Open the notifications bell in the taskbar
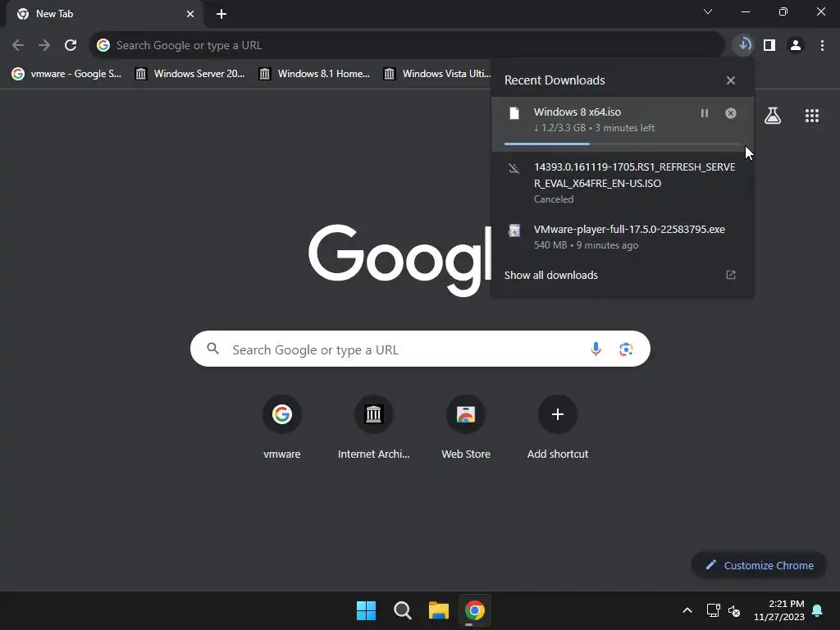Viewport: 840px width, 630px height. pos(818,610)
